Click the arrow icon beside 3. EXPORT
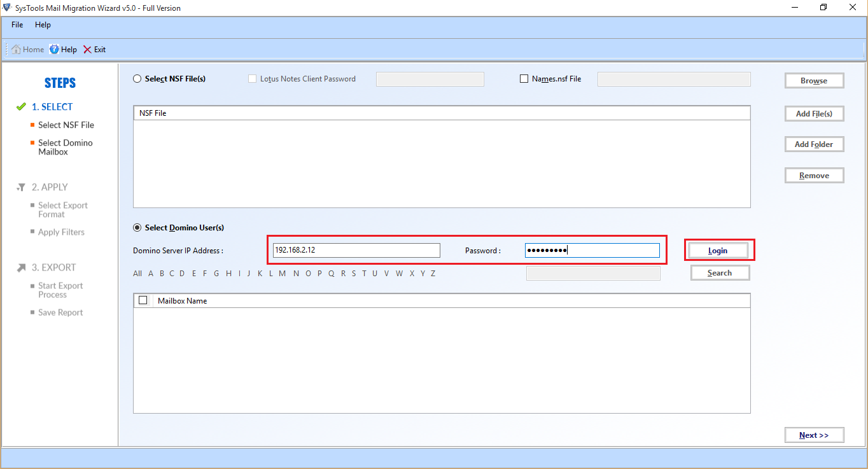This screenshot has width=868, height=469. click(x=21, y=268)
